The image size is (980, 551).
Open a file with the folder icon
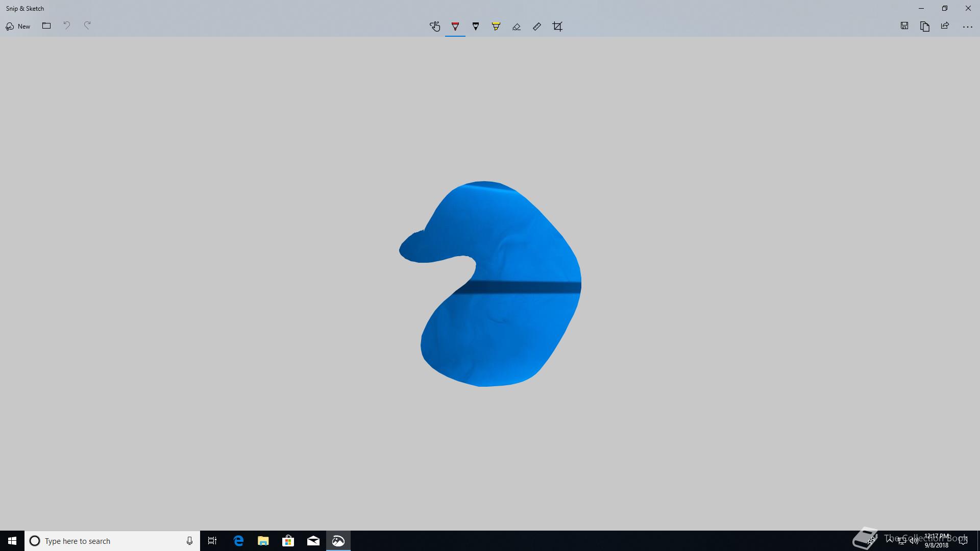coord(46,26)
